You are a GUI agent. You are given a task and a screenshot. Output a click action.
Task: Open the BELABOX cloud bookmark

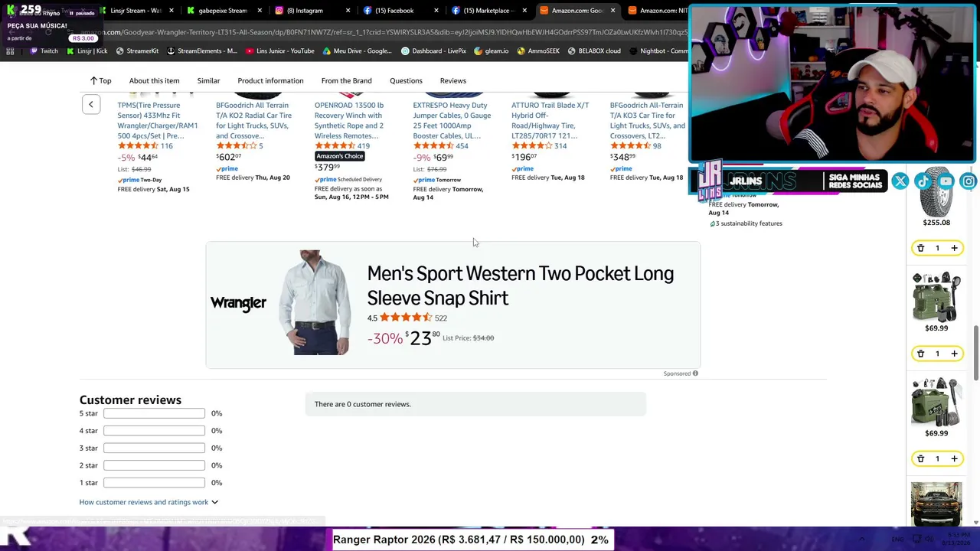tap(594, 51)
